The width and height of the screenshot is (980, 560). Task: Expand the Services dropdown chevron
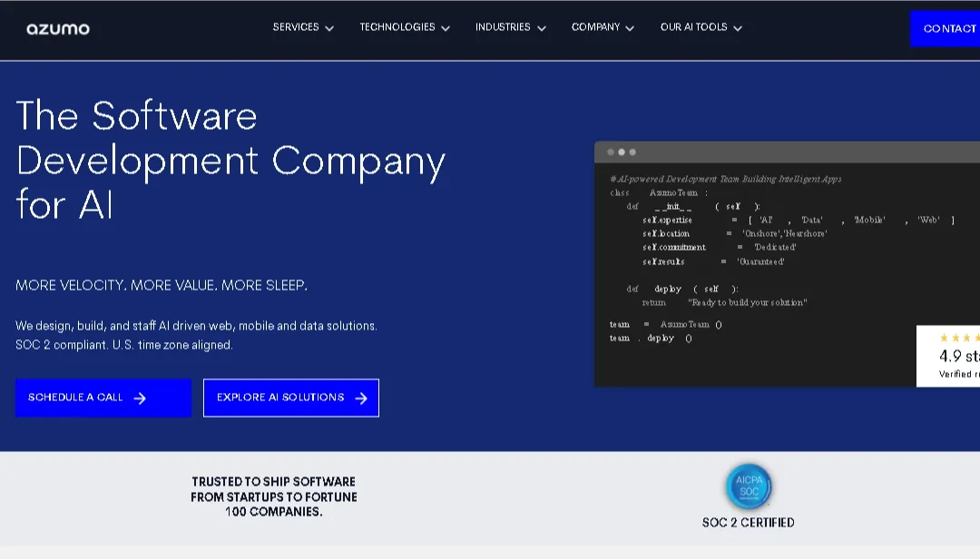[329, 28]
